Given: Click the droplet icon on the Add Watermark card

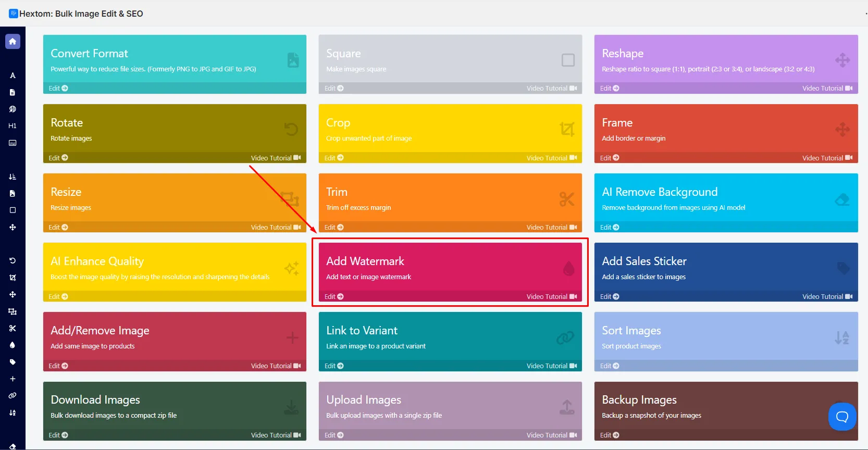Looking at the screenshot, I should point(569,268).
